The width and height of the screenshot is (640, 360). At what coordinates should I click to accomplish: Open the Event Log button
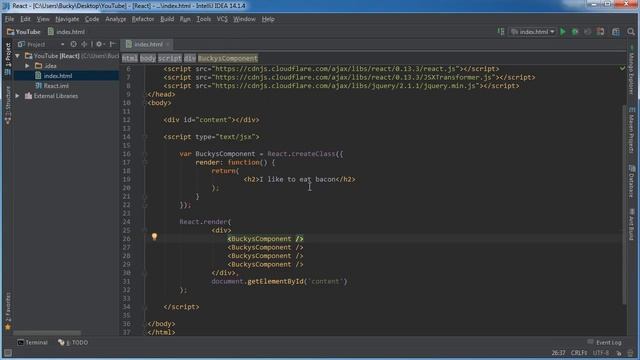[604, 342]
